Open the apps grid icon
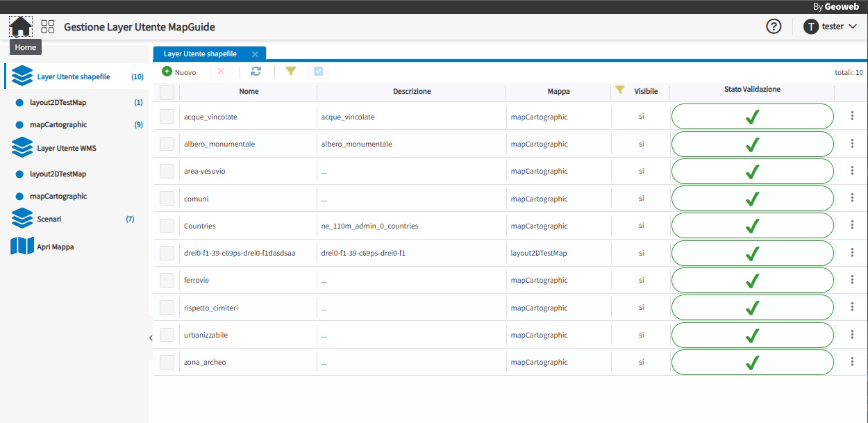Screen dimensions: 868x423 (48, 27)
